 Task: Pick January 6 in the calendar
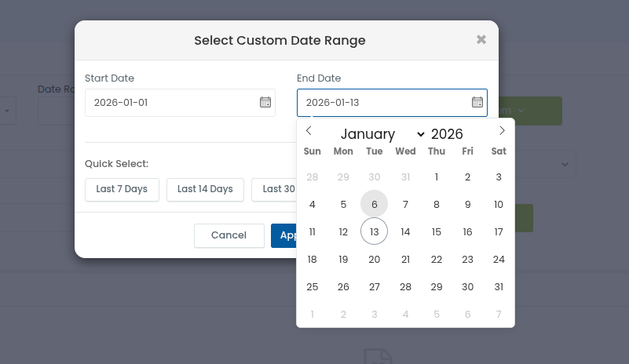[x=375, y=204]
